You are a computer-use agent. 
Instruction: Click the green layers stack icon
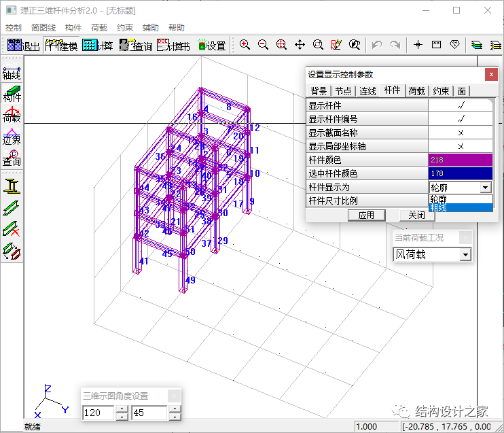(x=476, y=45)
